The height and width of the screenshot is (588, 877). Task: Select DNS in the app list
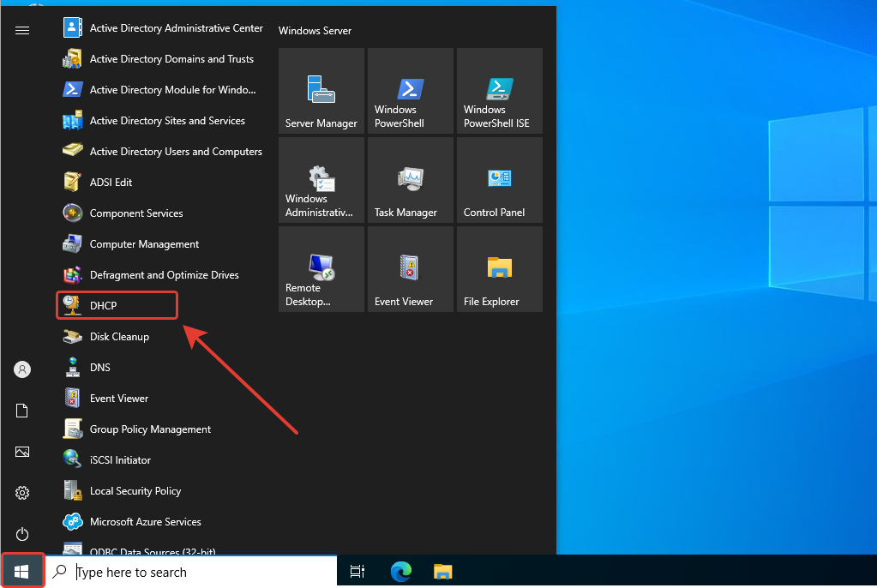99,368
